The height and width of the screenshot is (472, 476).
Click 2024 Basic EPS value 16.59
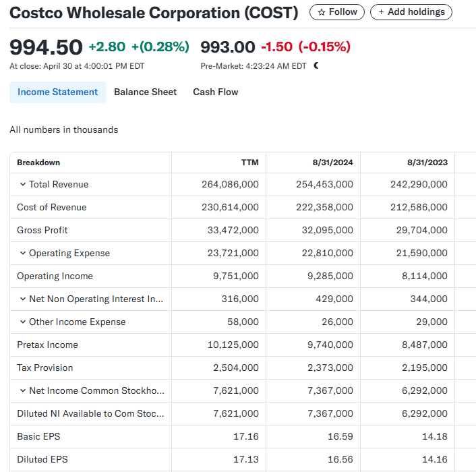point(340,436)
